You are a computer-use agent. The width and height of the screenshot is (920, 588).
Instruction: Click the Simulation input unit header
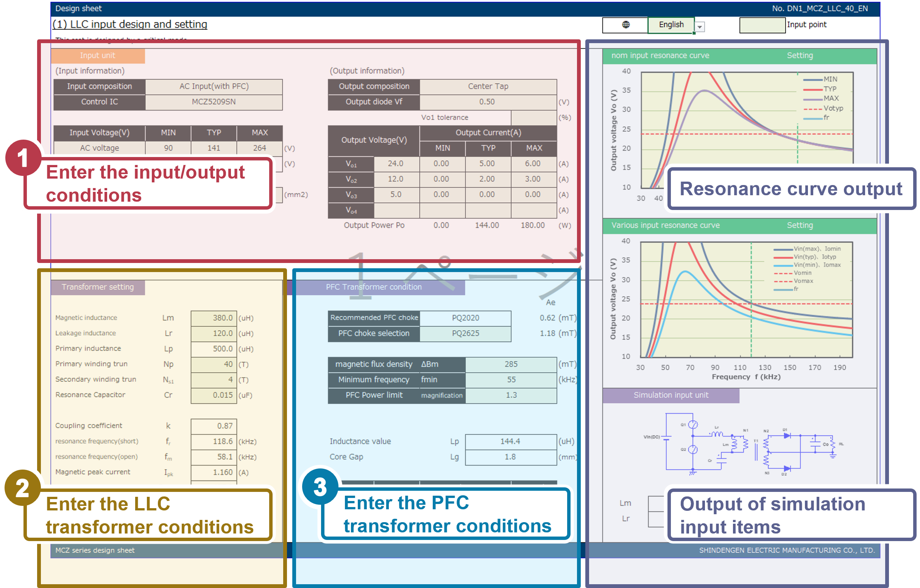click(x=671, y=395)
